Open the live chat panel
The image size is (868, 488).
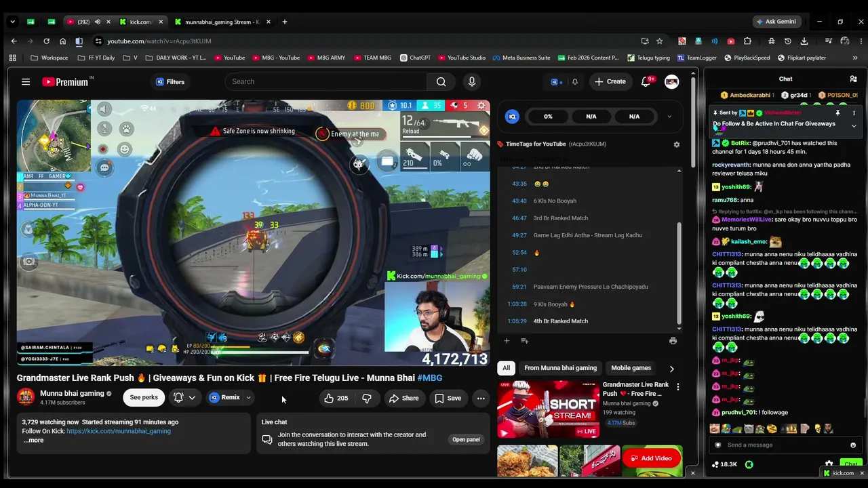click(466, 440)
